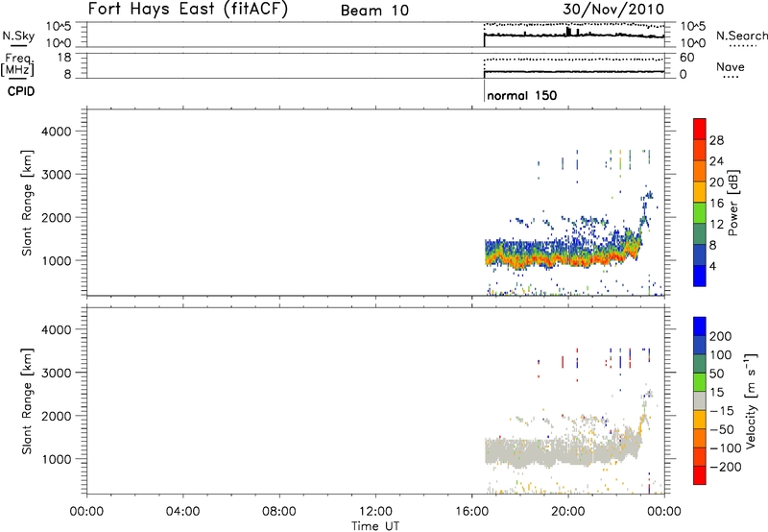The image size is (768, 532).
Task: Click the '1000' tick of Power panel
Action: click(56, 260)
